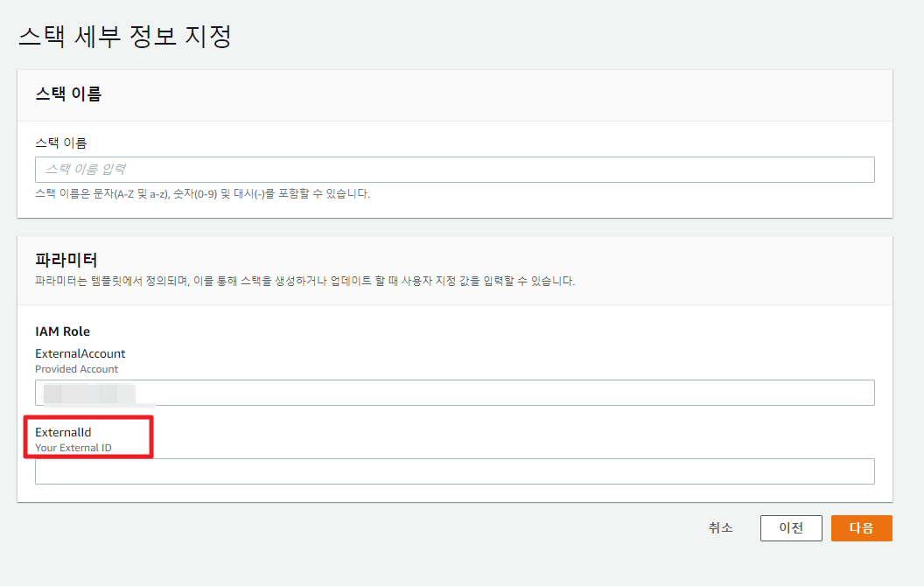Screen dimensions: 924x586
Task: Click the ExternalAccount field label
Action: click(x=80, y=353)
